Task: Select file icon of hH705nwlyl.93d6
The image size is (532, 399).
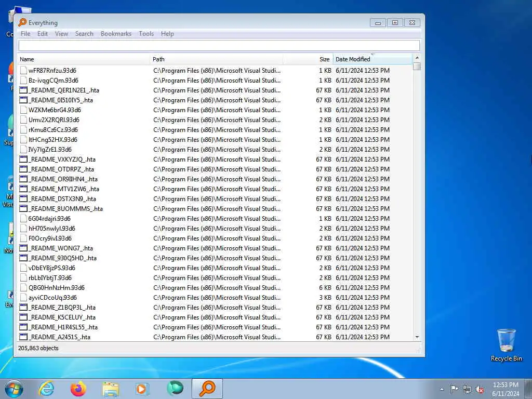Action: pyautogui.click(x=23, y=228)
